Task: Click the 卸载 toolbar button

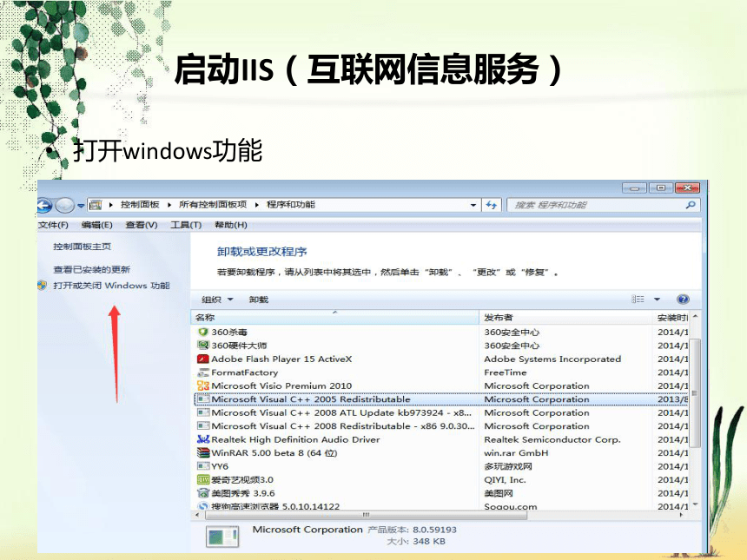Action: point(258,300)
